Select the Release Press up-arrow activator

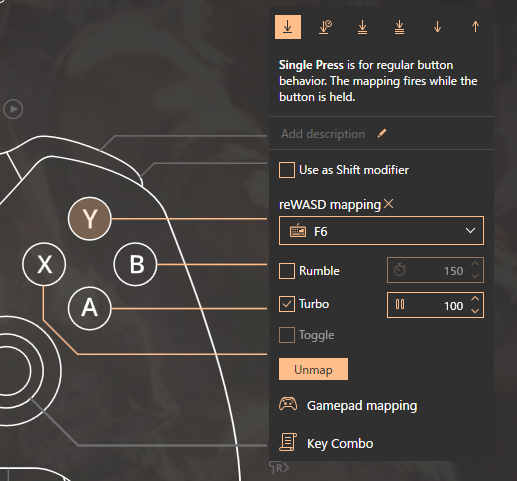pos(475,27)
